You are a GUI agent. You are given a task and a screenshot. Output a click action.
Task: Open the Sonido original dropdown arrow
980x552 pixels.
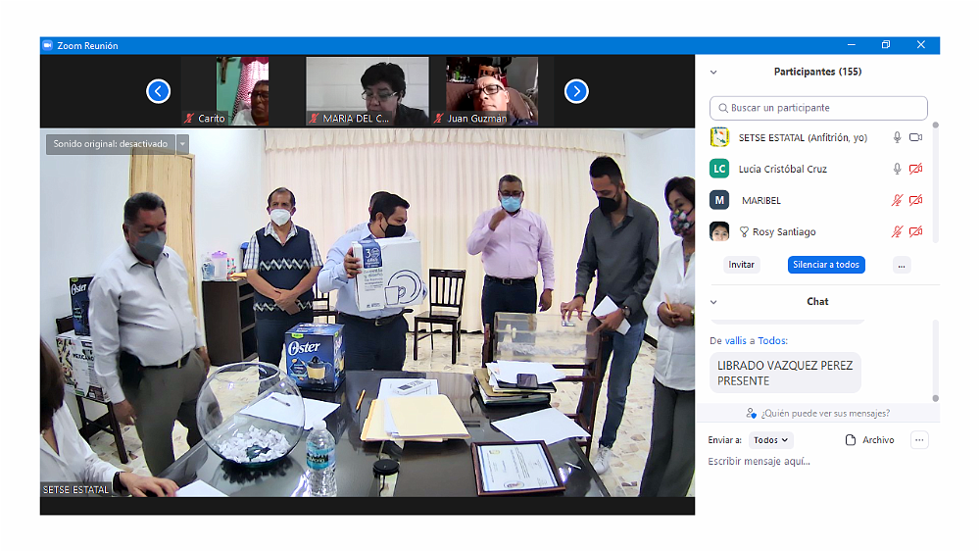click(x=182, y=144)
